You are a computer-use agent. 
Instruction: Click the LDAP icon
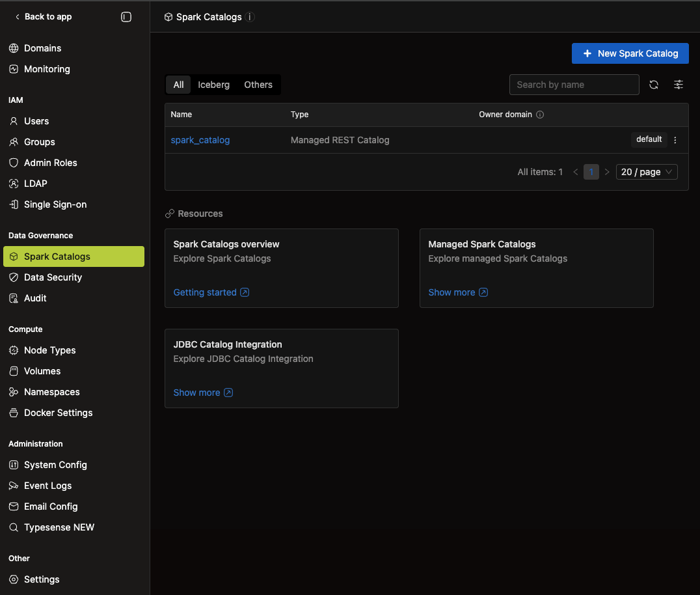[x=14, y=184]
